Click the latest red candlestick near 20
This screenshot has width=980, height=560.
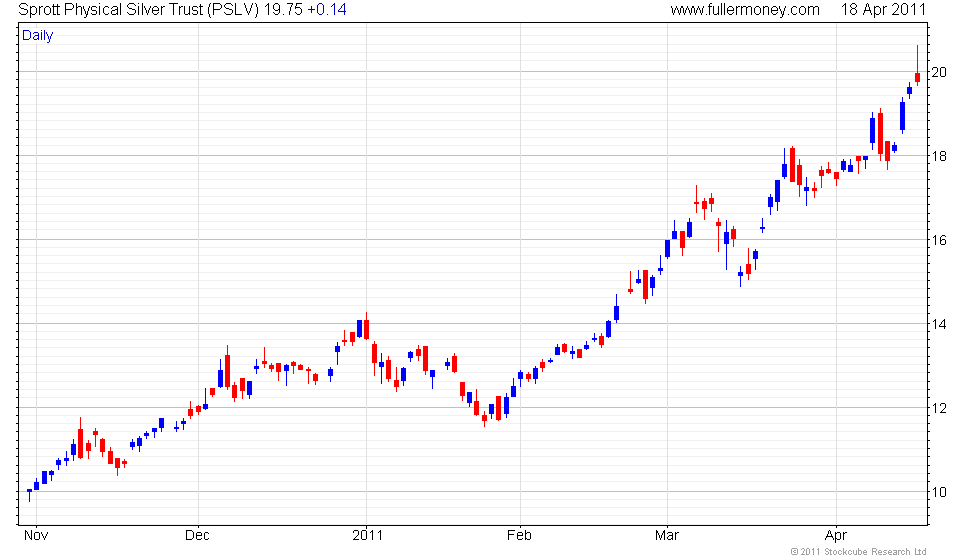917,77
